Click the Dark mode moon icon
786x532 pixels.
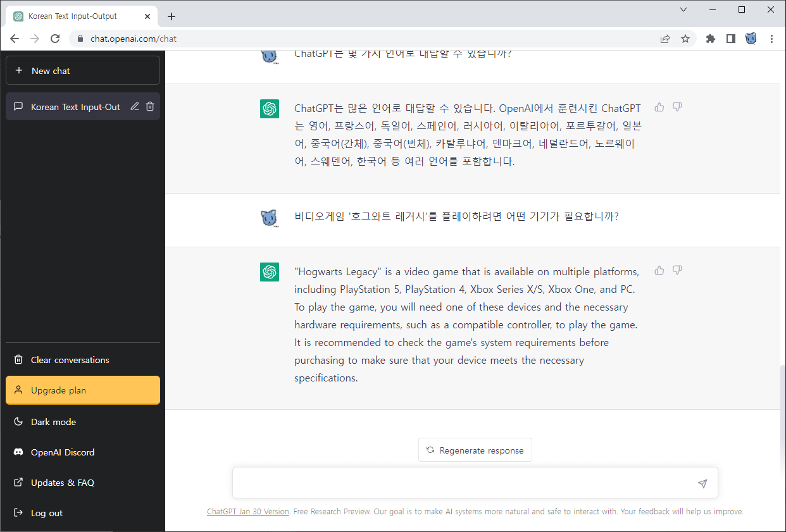tap(18, 422)
